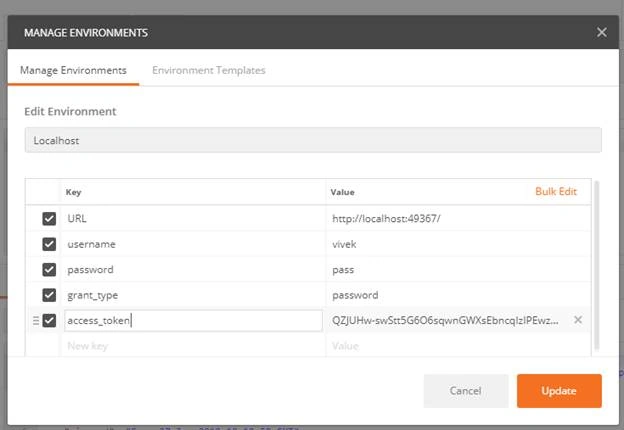Click the grant_type key cell
624x430 pixels.
pos(193,295)
